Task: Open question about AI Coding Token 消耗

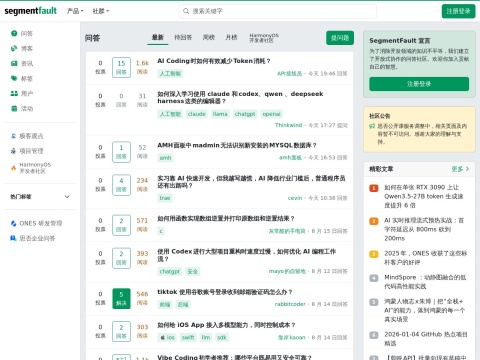Action: tap(214, 61)
